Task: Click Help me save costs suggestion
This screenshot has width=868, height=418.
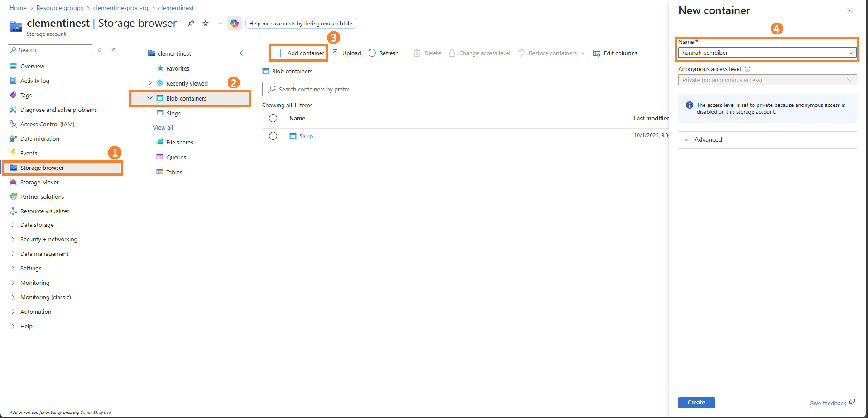Action: [301, 24]
